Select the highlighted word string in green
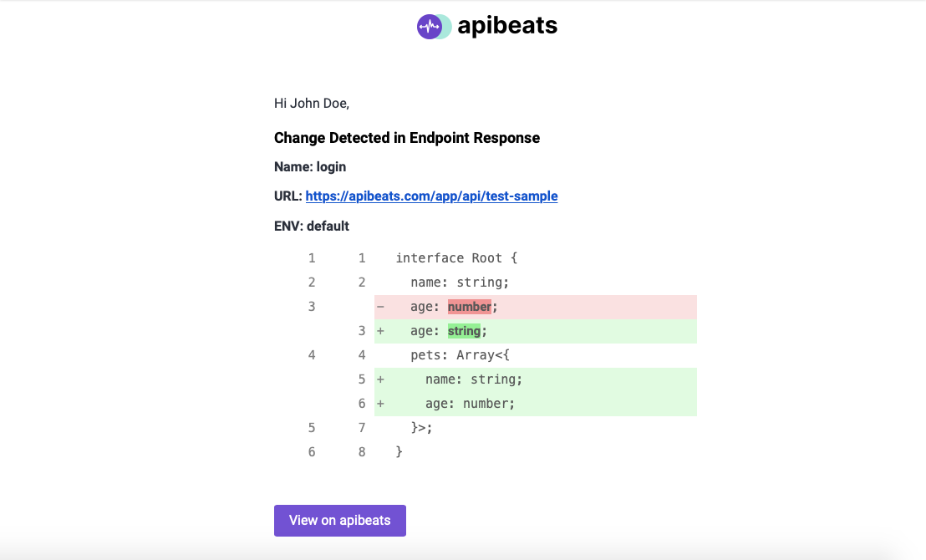This screenshot has height=560, width=926. pos(463,330)
